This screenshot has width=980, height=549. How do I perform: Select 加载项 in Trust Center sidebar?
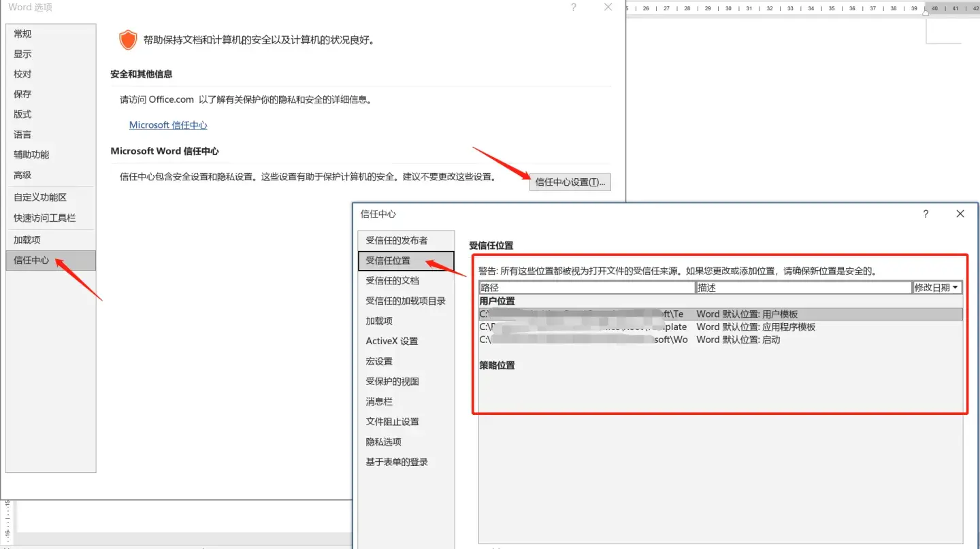pyautogui.click(x=406, y=321)
